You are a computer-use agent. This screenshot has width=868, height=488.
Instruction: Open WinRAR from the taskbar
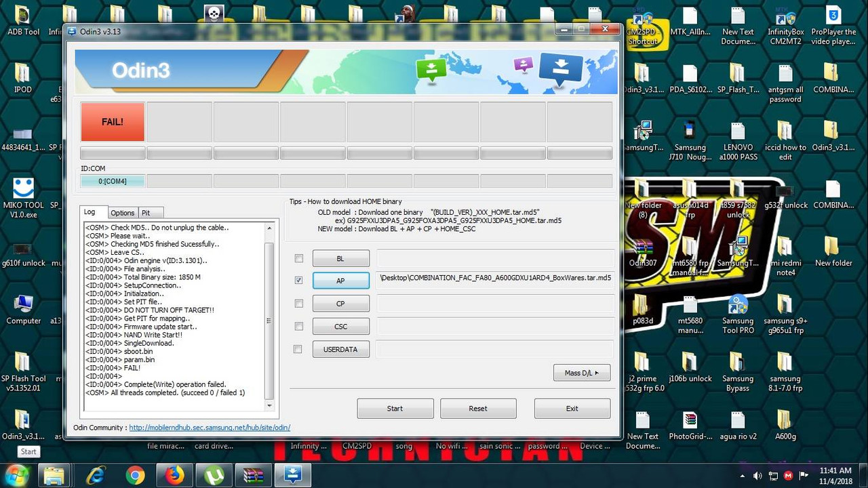point(254,476)
